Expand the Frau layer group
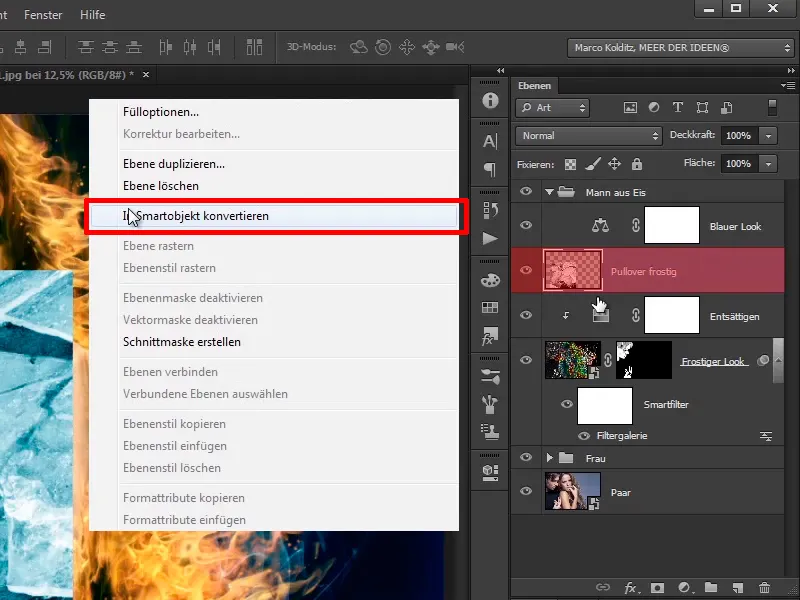The image size is (800, 600). (549, 458)
